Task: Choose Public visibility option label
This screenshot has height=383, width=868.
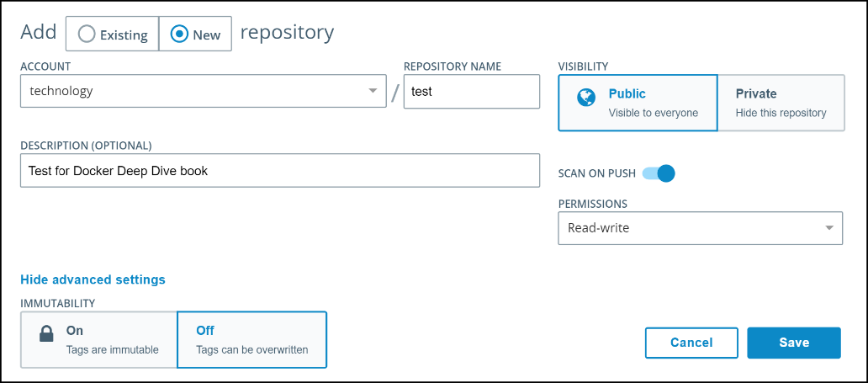Action: coord(627,94)
